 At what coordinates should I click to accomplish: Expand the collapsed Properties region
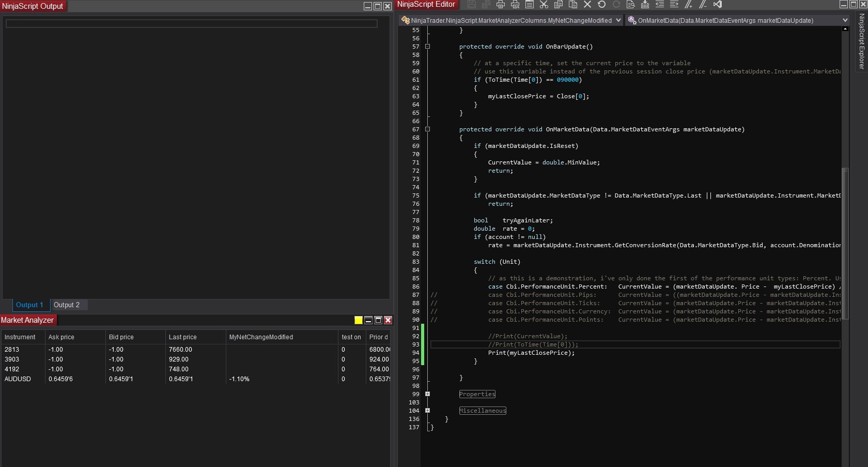tap(427, 394)
